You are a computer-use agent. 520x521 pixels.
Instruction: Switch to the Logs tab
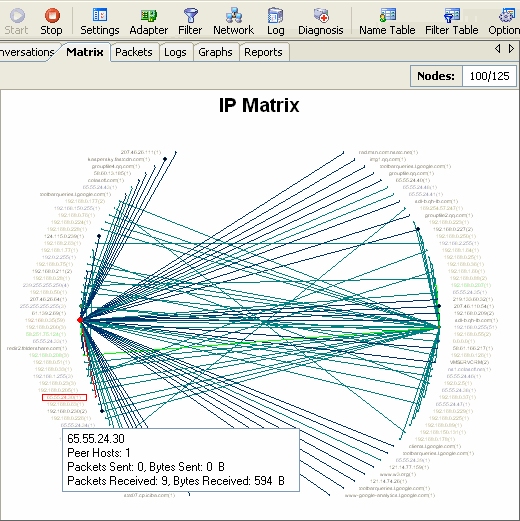pos(175,52)
